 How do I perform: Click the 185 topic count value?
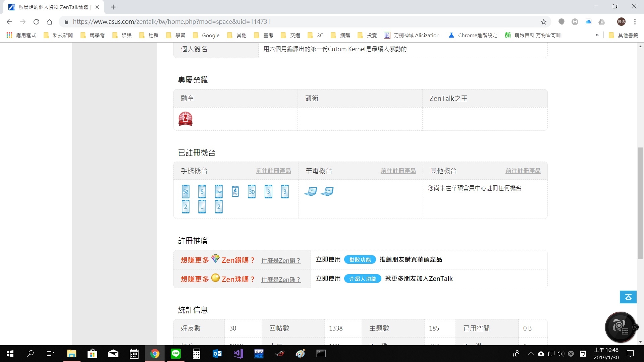434,328
